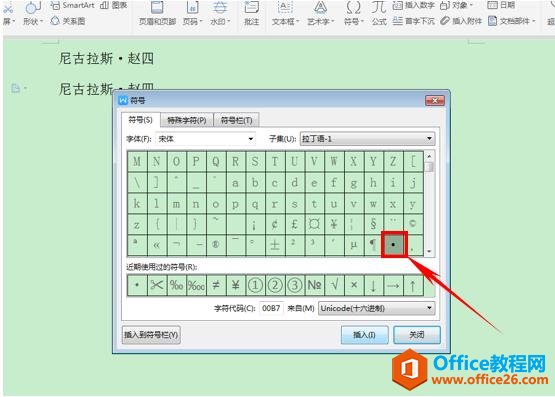Open the 字体 font dropdown showing 宋体

[x=205, y=139]
